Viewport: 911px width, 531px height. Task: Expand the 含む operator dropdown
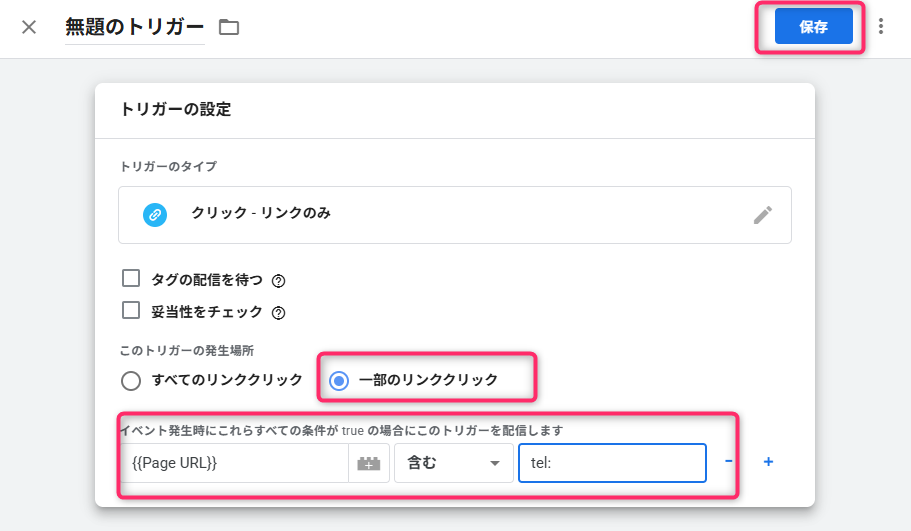coord(452,463)
